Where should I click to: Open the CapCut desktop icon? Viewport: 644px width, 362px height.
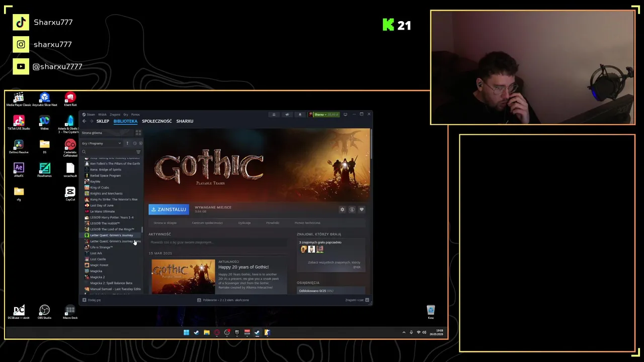(x=70, y=194)
